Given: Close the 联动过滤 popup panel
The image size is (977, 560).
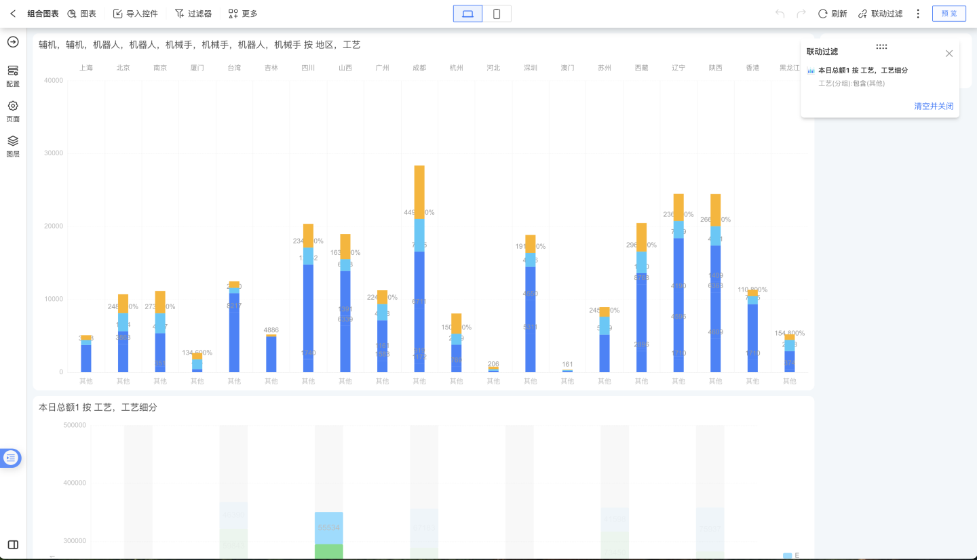Looking at the screenshot, I should [949, 54].
